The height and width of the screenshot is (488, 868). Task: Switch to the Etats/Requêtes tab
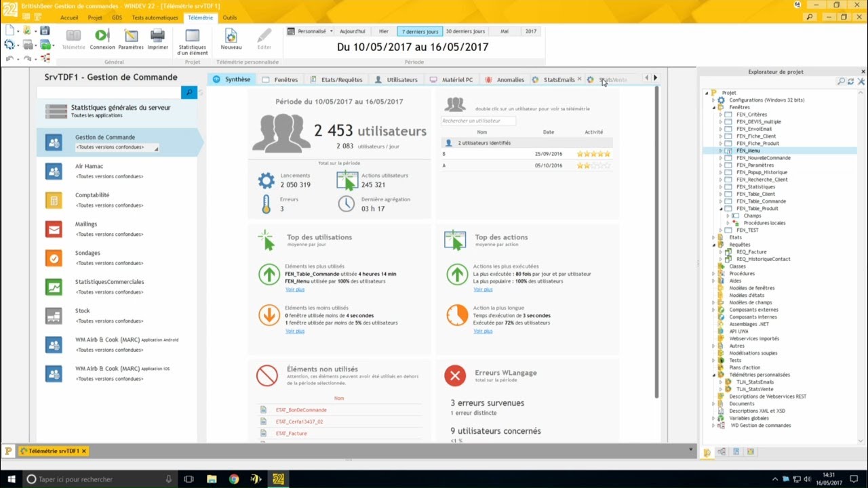coord(336,79)
